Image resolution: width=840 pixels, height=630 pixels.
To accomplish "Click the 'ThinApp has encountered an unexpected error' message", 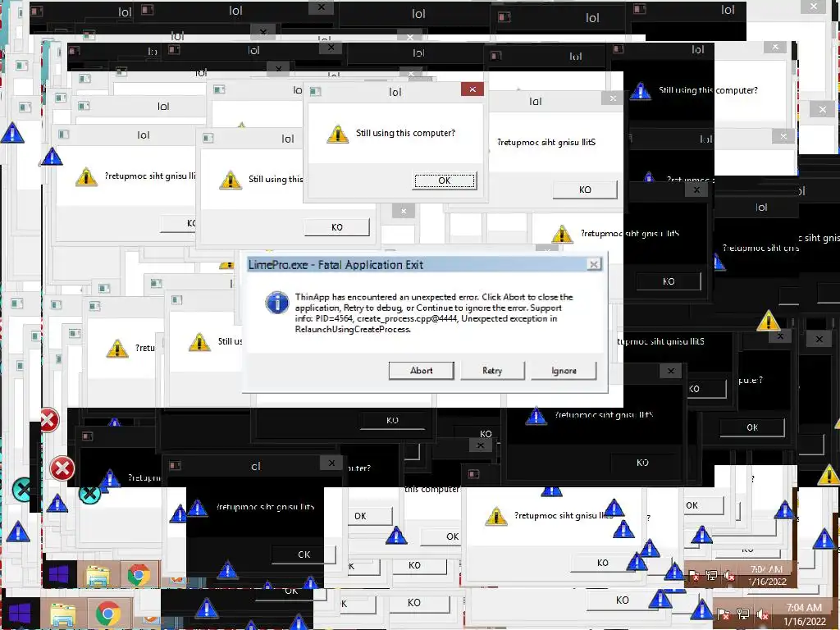I will click(434, 313).
